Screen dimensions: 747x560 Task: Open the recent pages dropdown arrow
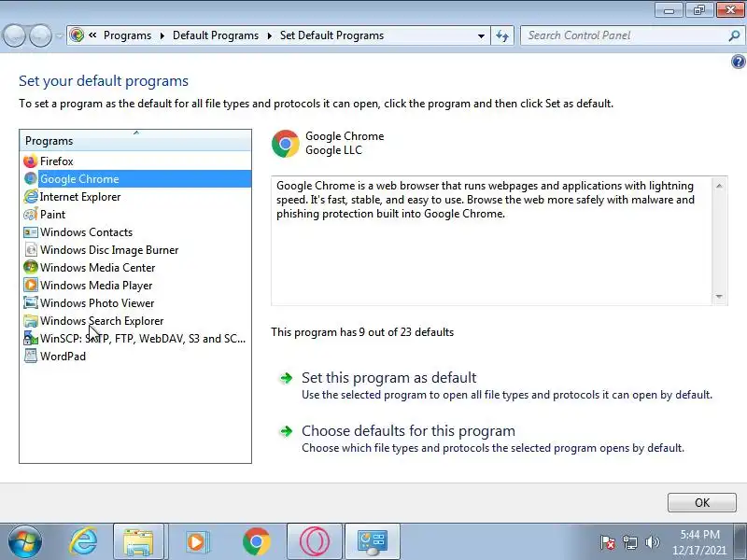click(x=59, y=35)
